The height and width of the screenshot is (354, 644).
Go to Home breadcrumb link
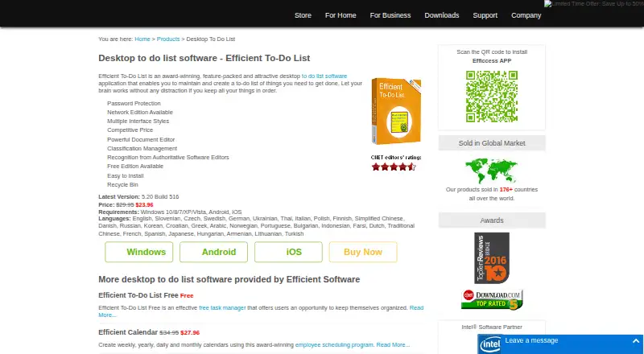pos(142,39)
